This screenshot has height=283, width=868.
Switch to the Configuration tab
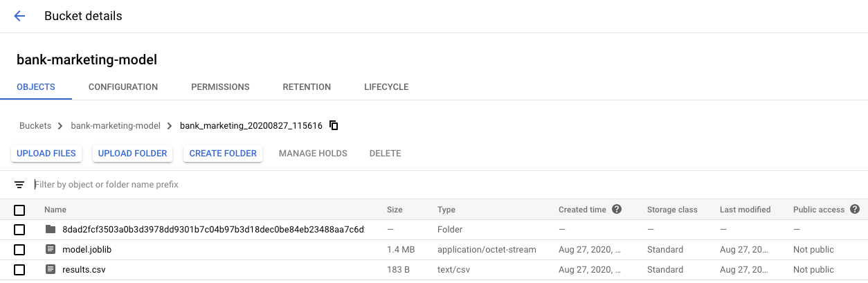tap(123, 87)
